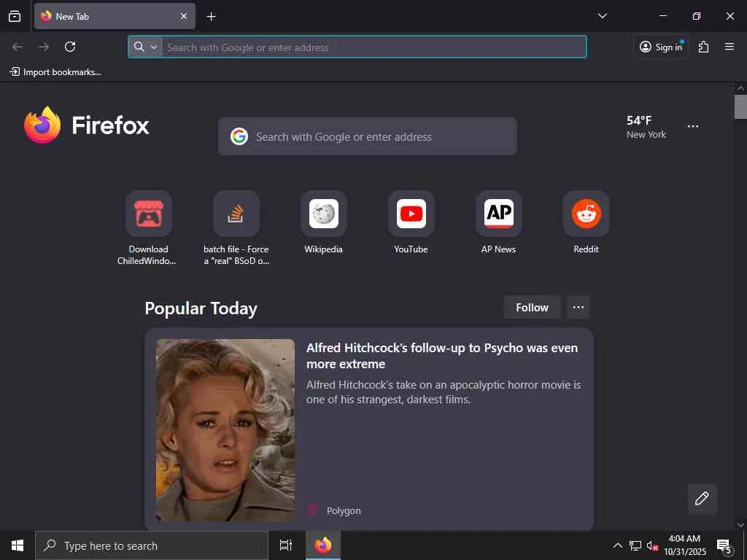747x560 pixels.
Task: Follow the Popular Today section
Action: click(x=532, y=307)
